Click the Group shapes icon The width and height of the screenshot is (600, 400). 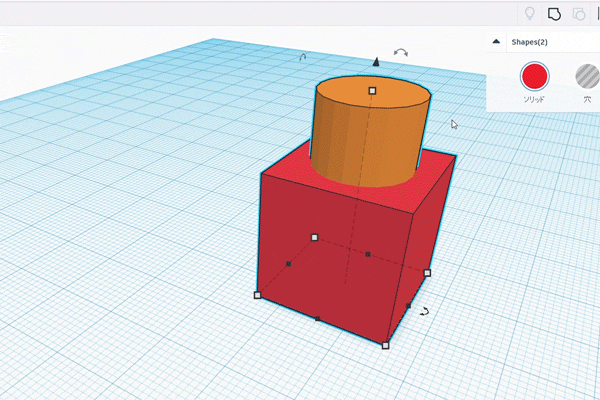click(x=554, y=15)
